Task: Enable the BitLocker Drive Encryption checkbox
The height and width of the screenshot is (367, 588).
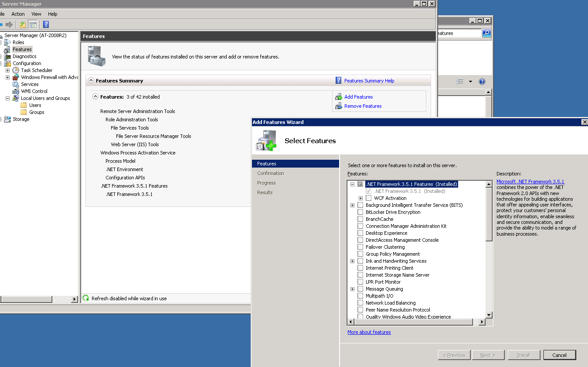Action: tap(360, 212)
